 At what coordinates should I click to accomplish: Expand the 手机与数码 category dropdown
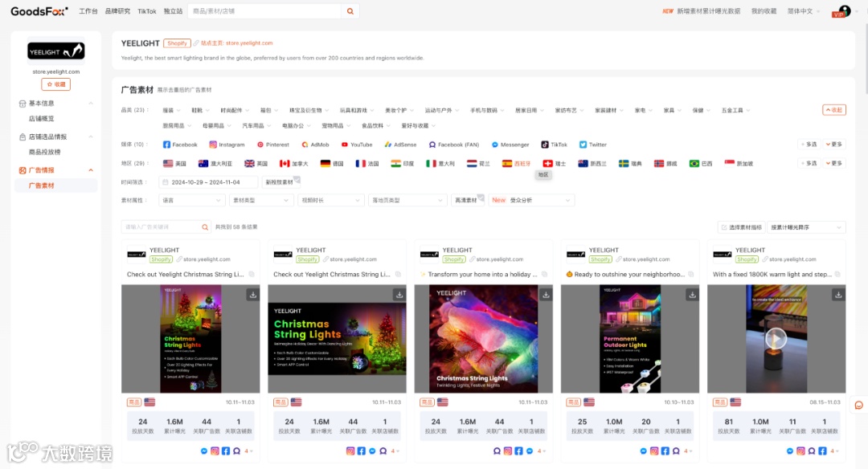[x=486, y=111]
